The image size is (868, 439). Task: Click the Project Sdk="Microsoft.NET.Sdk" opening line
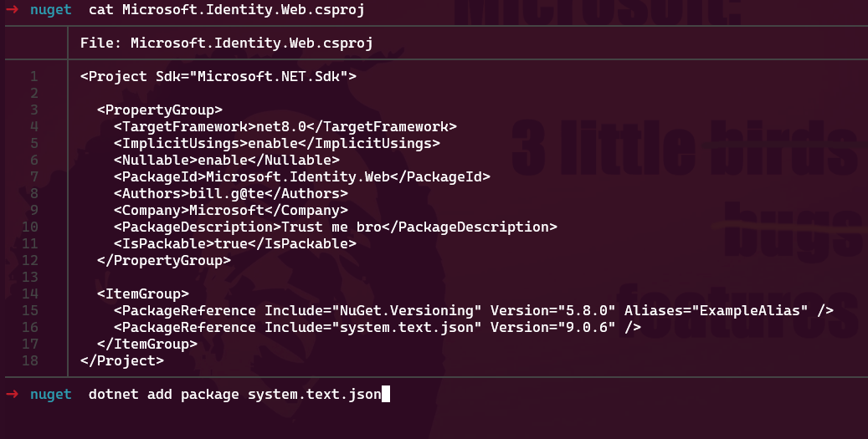pyautogui.click(x=218, y=76)
